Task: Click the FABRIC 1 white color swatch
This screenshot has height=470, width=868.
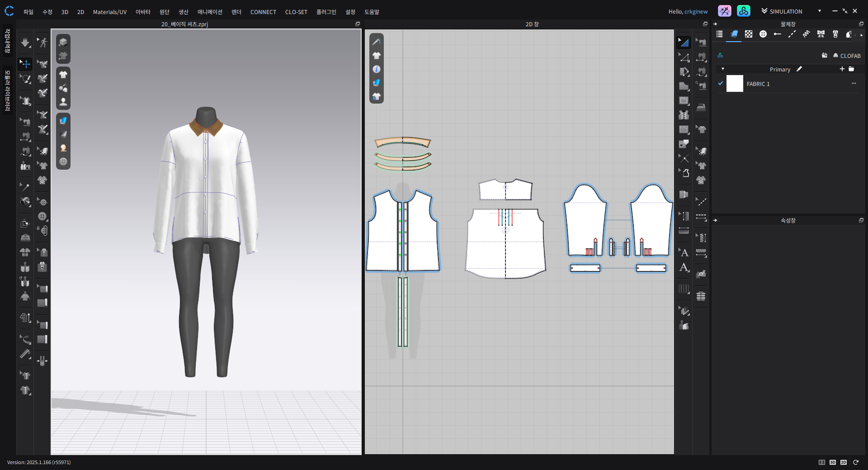Action: click(x=735, y=84)
